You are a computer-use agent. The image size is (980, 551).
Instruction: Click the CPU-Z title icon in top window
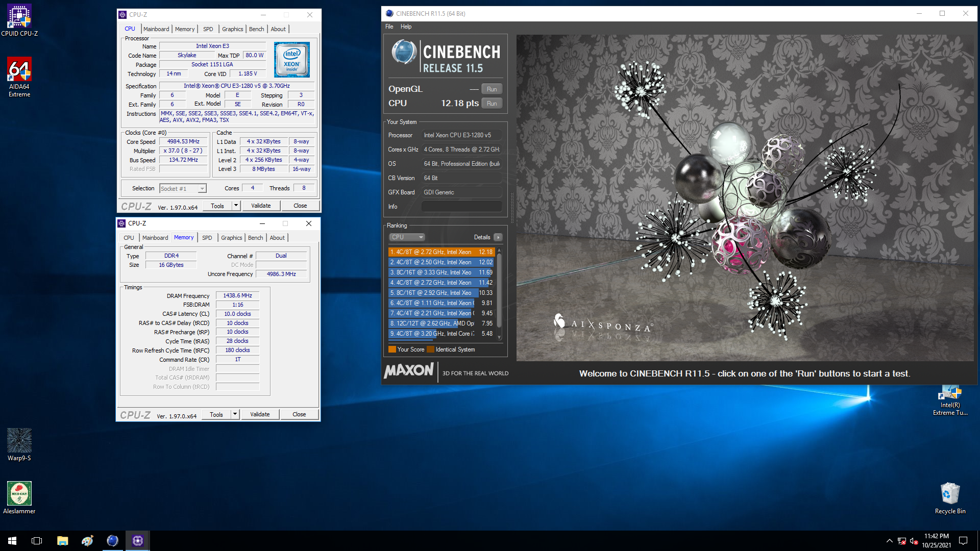[122, 15]
